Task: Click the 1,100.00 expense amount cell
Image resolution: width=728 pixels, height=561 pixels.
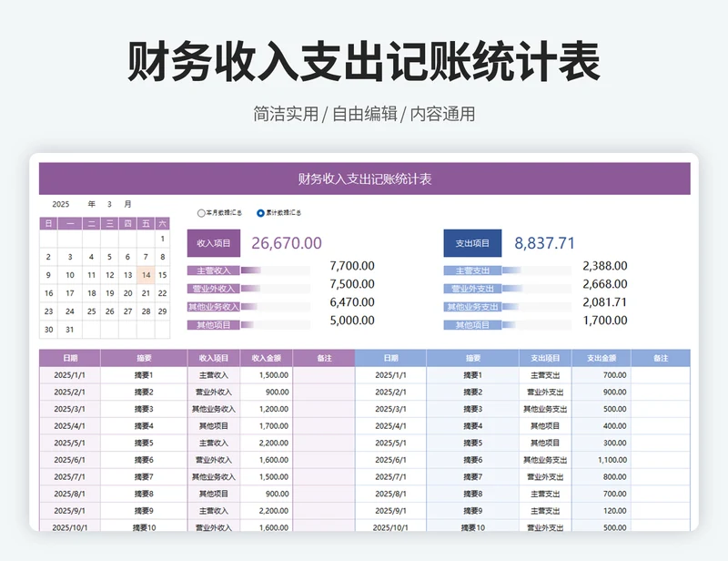Action: [602, 460]
